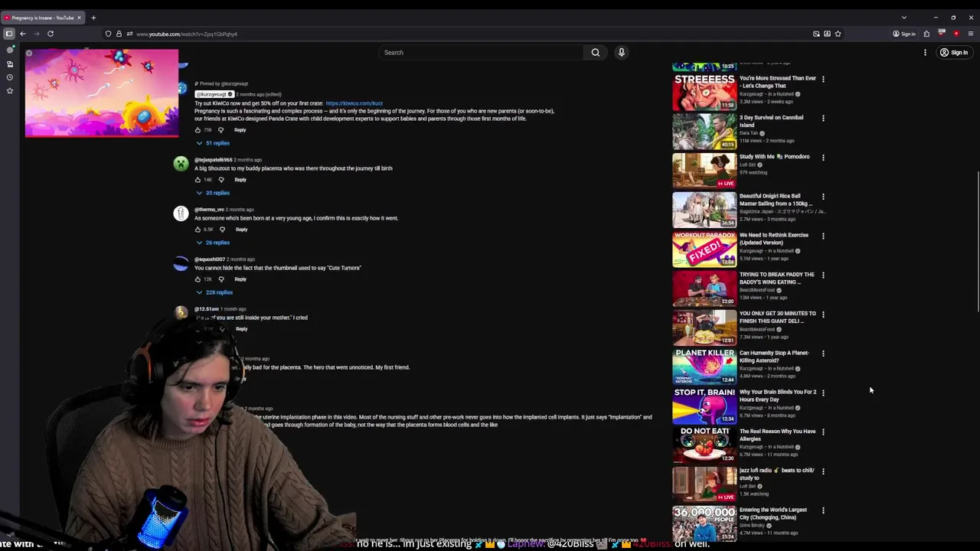Open 3 Day Survival island thumbnail
Screen dimensions: 980x551
(704, 131)
